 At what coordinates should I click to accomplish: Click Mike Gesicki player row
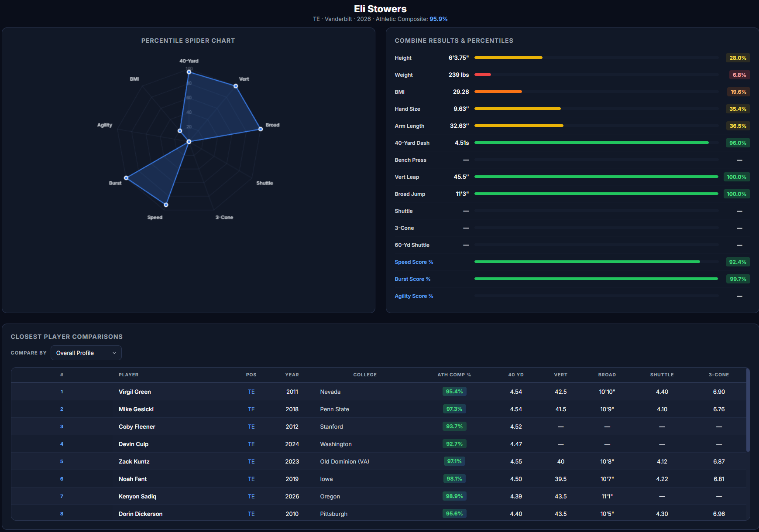[136, 409]
